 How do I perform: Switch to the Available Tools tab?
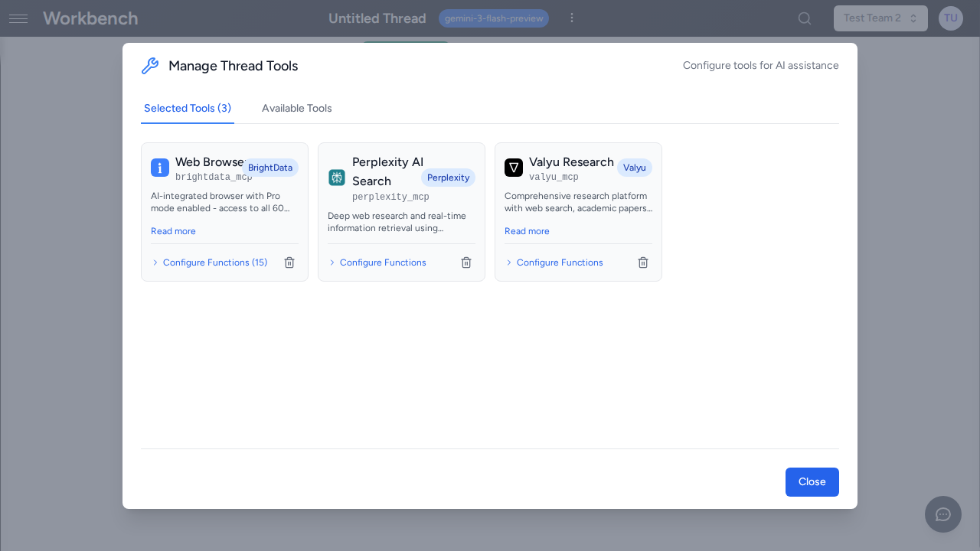tap(297, 108)
